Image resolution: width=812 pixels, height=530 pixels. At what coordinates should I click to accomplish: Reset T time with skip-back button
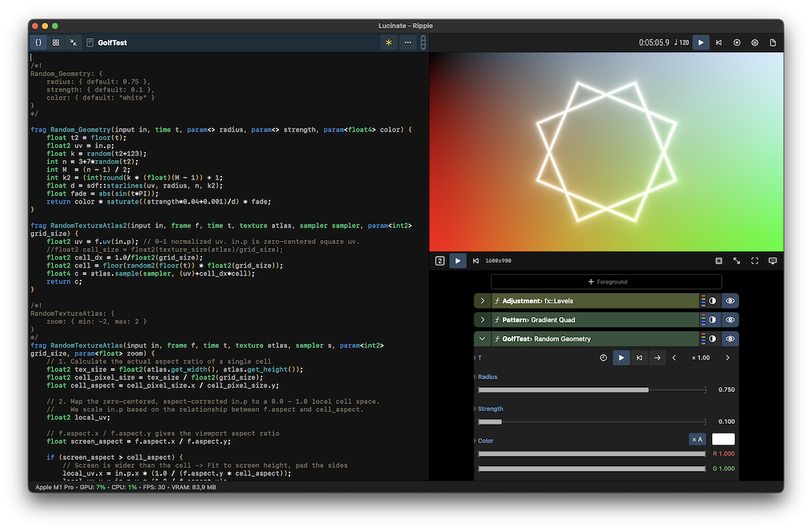[x=640, y=357]
